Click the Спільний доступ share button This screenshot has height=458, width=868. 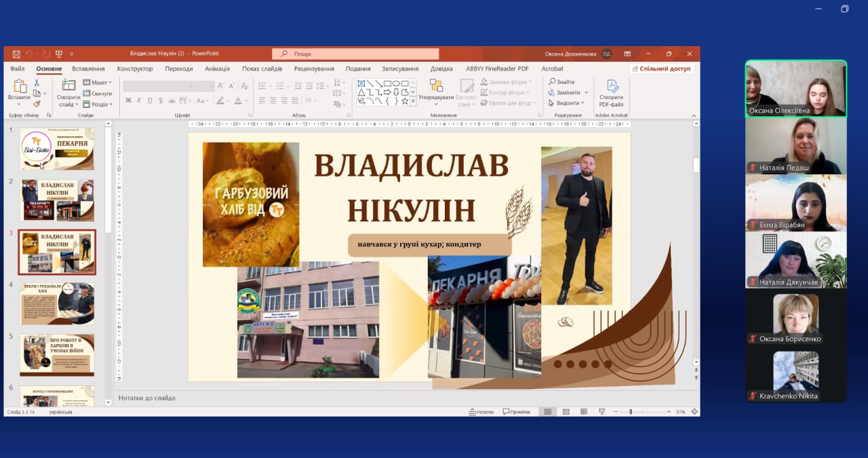(x=660, y=69)
